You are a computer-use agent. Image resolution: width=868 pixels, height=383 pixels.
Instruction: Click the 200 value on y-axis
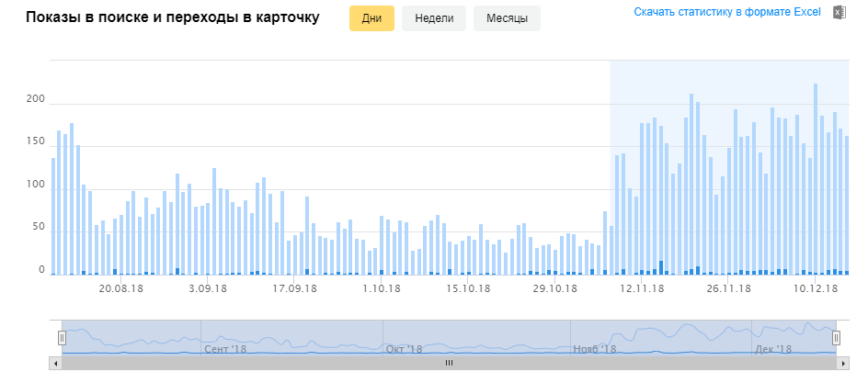pos(36,99)
